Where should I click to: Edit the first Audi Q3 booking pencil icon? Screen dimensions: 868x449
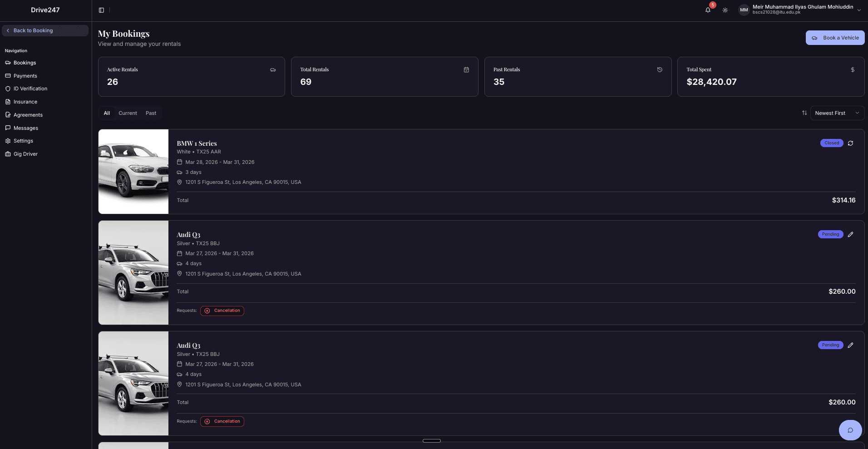point(850,234)
